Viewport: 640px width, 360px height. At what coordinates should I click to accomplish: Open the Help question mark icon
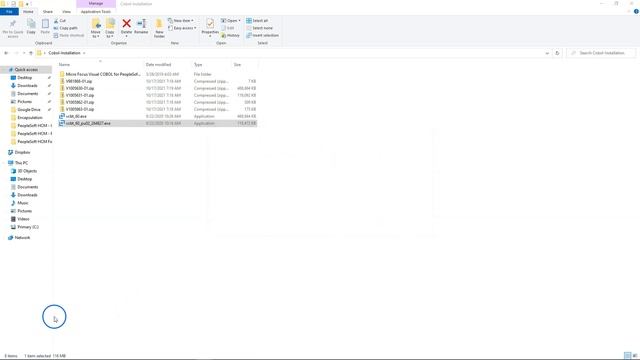coord(636,11)
